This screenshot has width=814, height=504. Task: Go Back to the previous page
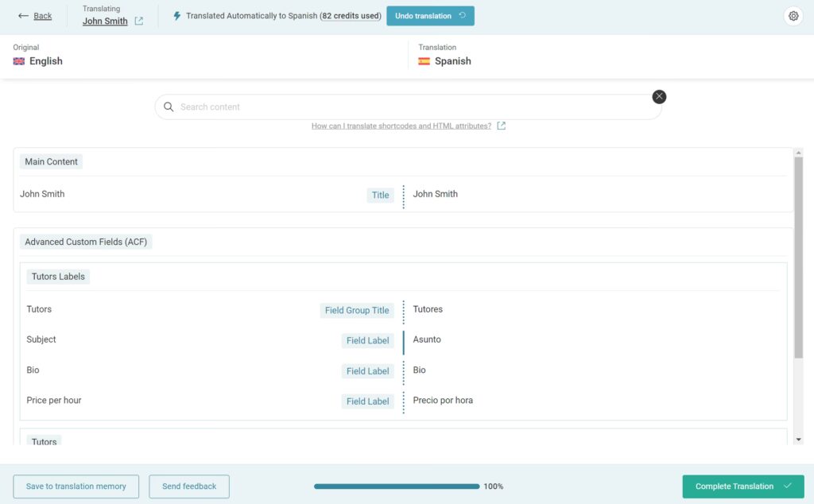(x=43, y=16)
